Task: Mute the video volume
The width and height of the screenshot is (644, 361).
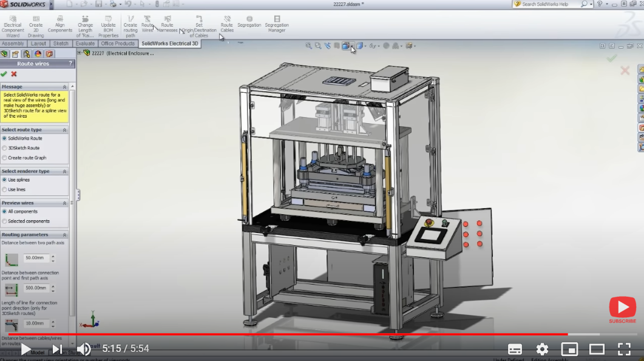Action: pos(84,349)
